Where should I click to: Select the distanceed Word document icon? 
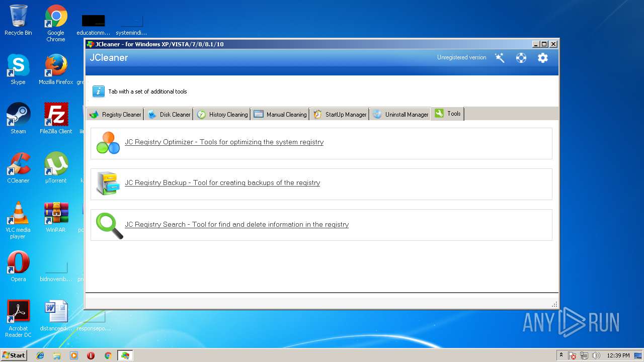(x=56, y=316)
